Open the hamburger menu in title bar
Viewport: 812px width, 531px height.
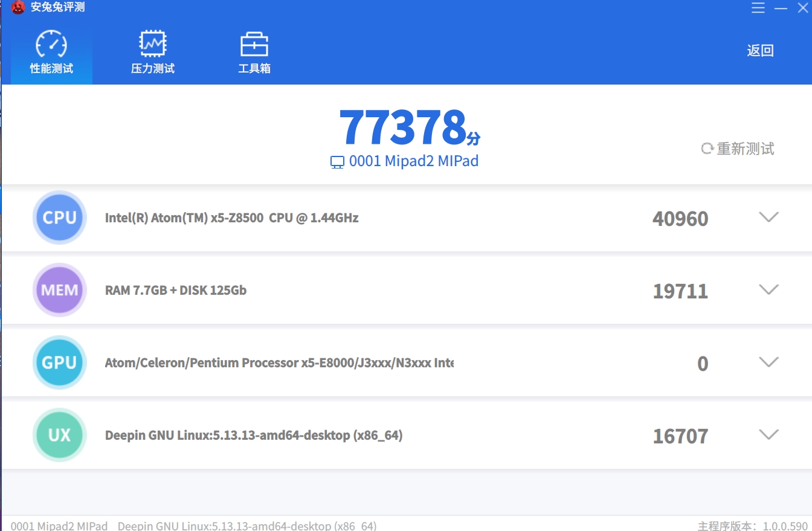pyautogui.click(x=758, y=8)
